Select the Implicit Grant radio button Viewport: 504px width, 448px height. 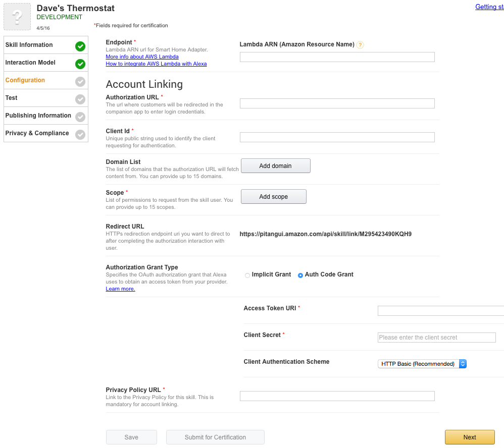pos(247,275)
